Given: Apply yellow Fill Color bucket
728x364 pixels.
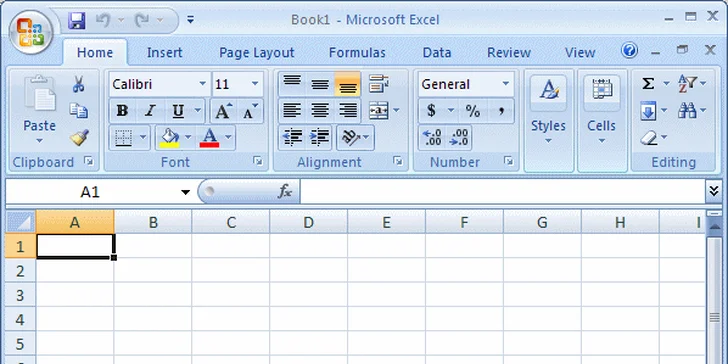Looking at the screenshot, I should pyautogui.click(x=169, y=138).
